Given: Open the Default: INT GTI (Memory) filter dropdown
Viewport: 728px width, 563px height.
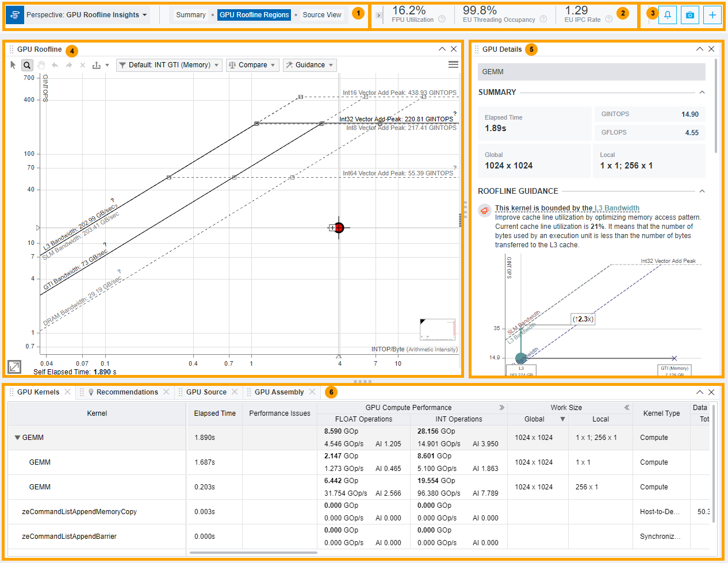Looking at the screenshot, I should 169,65.
